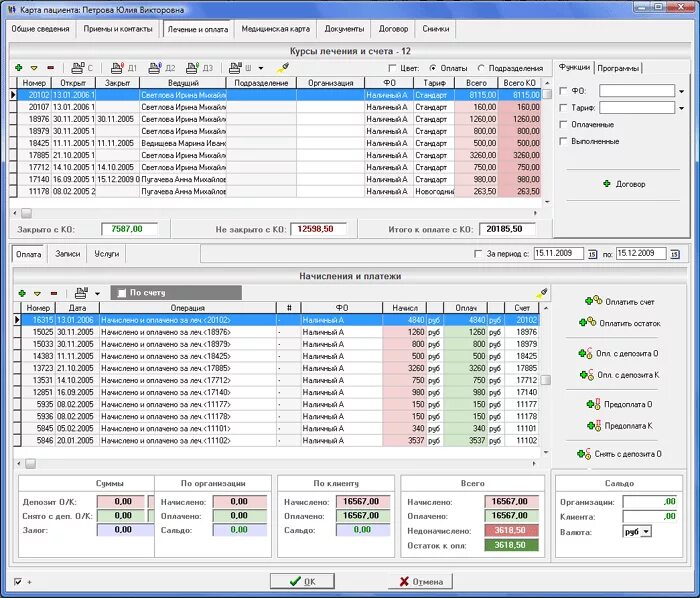Click Предоплата О
700x598 pixels.
[619, 404]
